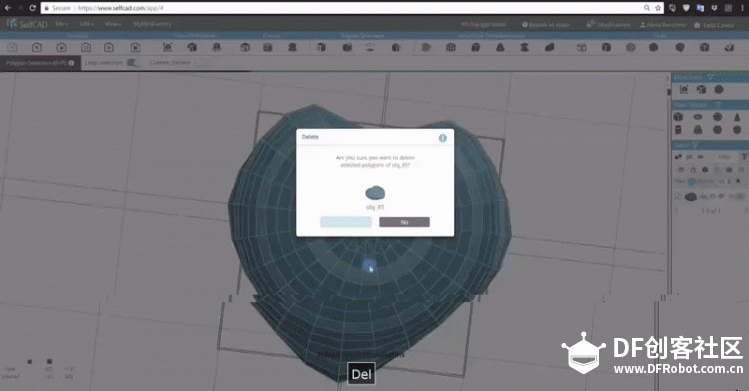Screen dimensions: 749x391
Task: Expand the Scene panel dropdown arrow
Action: [x=695, y=145]
